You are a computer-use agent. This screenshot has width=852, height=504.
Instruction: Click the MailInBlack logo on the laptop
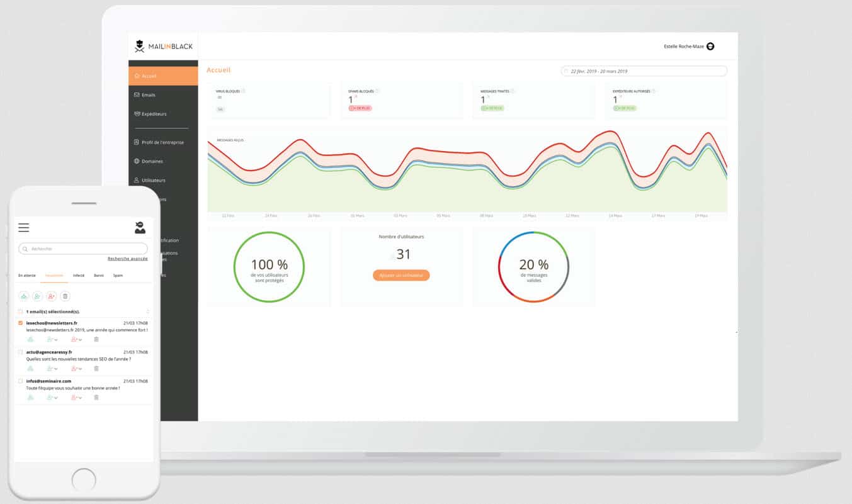coord(164,46)
